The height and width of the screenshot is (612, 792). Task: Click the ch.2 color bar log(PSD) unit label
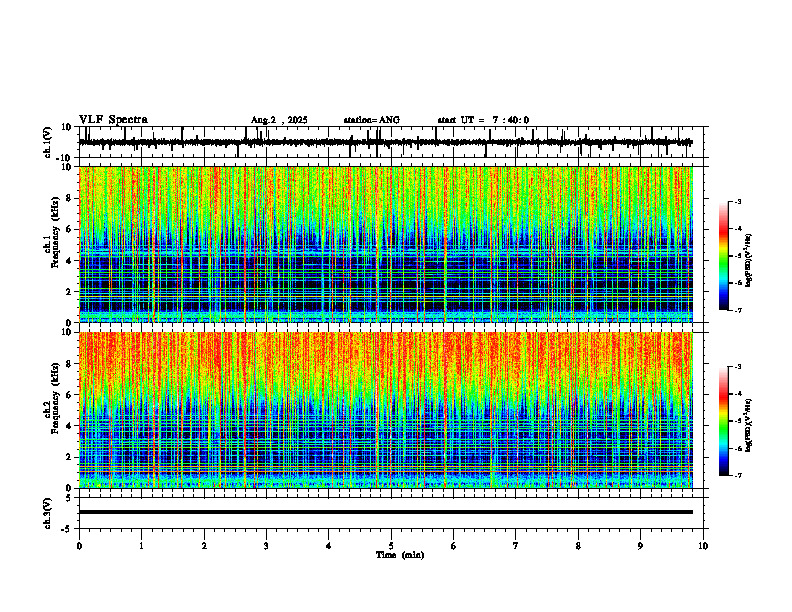coord(749,425)
